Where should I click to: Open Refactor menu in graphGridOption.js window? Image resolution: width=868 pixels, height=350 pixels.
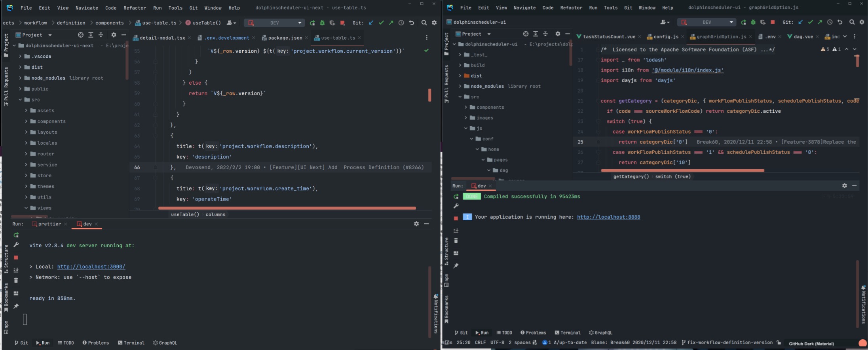click(571, 8)
